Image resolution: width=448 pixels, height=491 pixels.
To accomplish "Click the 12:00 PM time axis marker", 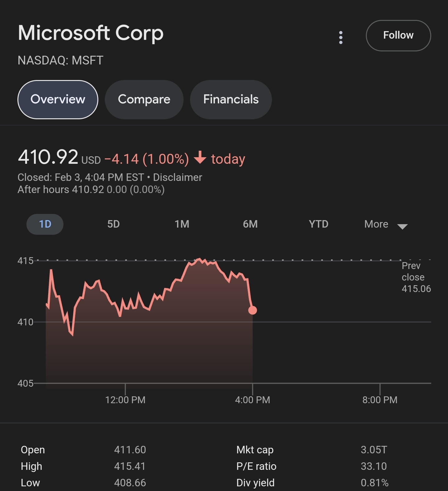I will pos(125,400).
